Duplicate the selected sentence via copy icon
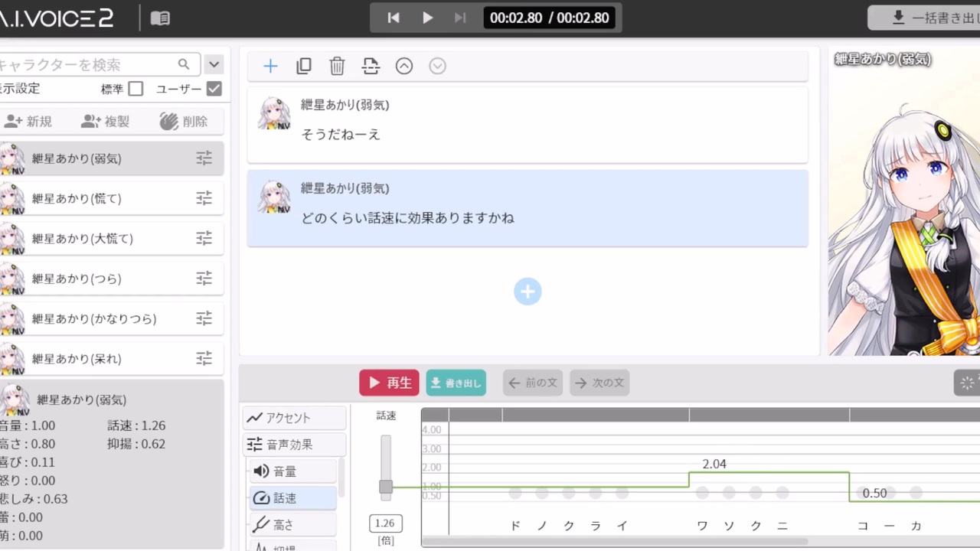 (x=304, y=67)
